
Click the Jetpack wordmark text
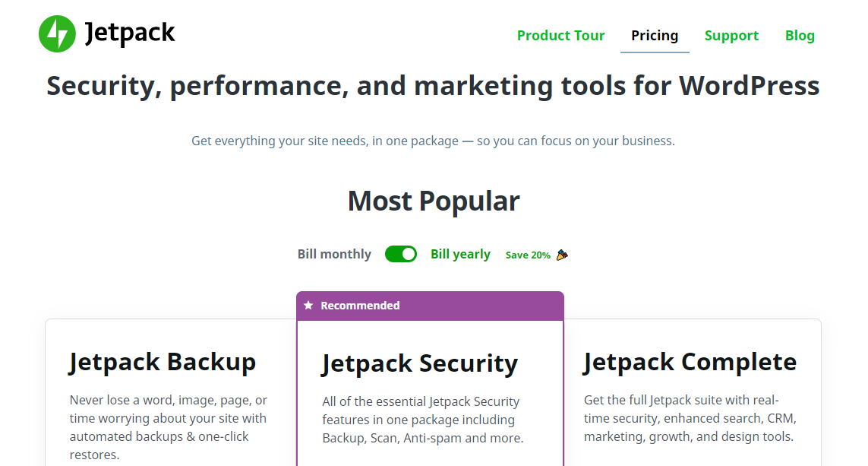130,33
